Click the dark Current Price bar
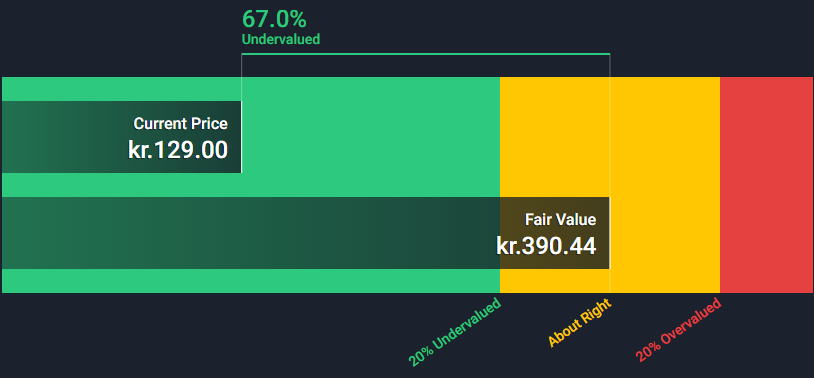The width and height of the screenshot is (814, 378). point(121,137)
